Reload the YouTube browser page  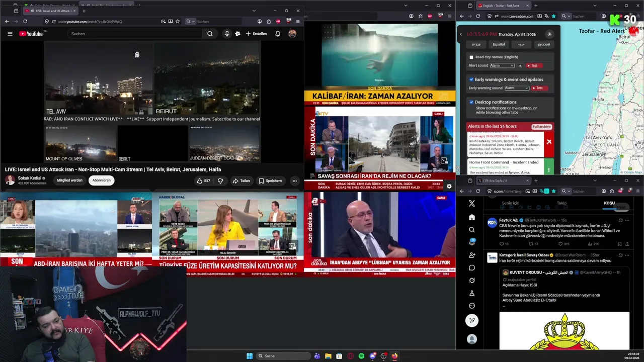click(x=25, y=22)
